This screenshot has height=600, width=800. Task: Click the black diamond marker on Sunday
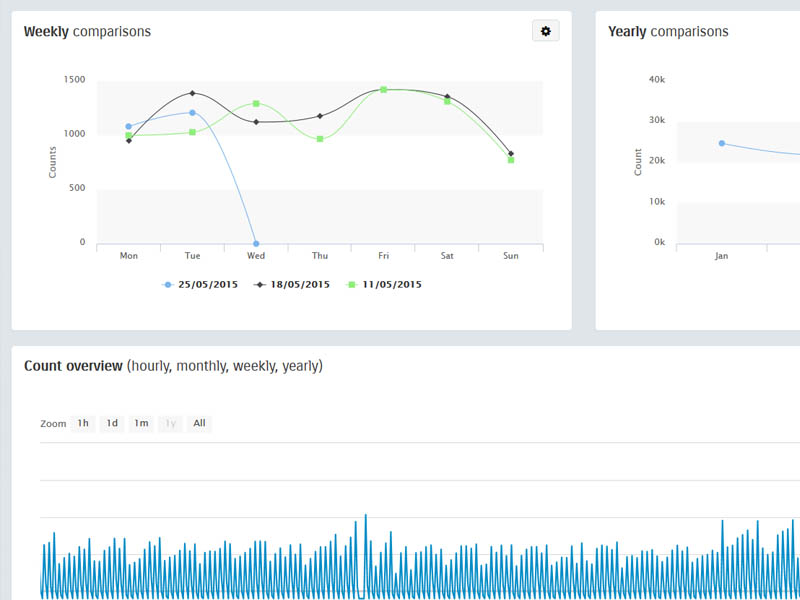511,154
